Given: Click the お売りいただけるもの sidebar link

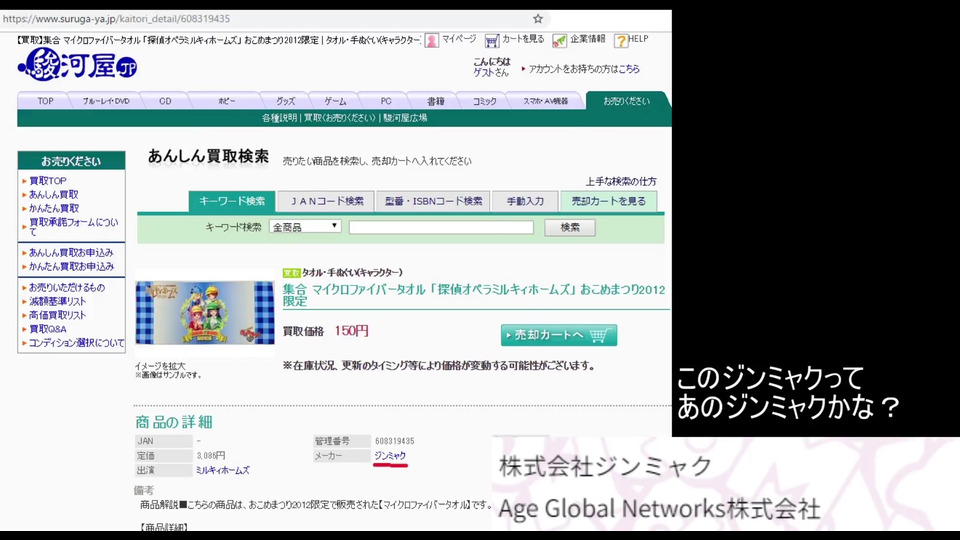Looking at the screenshot, I should pyautogui.click(x=67, y=287).
